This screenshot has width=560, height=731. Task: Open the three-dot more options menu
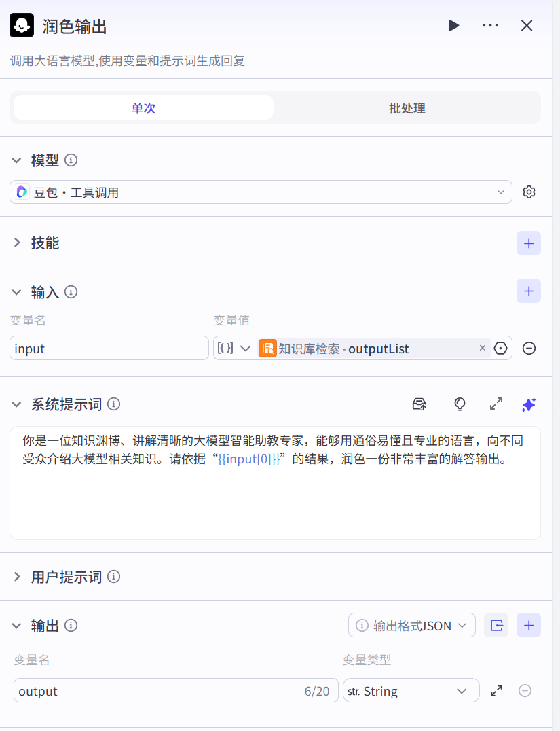click(490, 26)
